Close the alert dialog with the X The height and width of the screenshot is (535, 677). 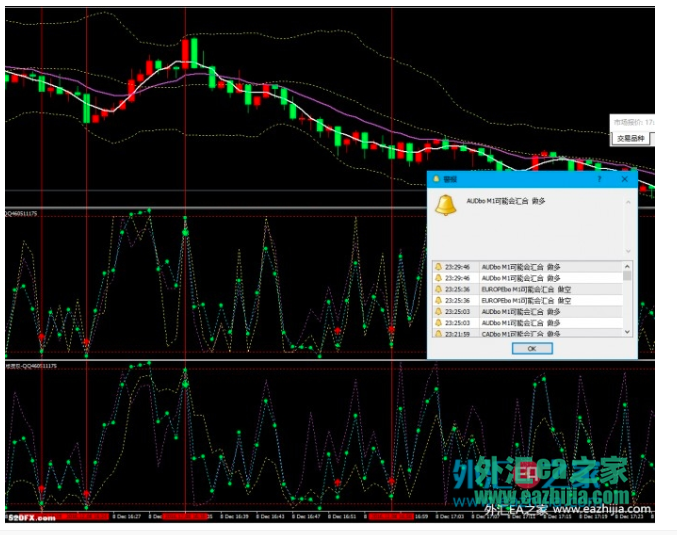[x=625, y=179]
